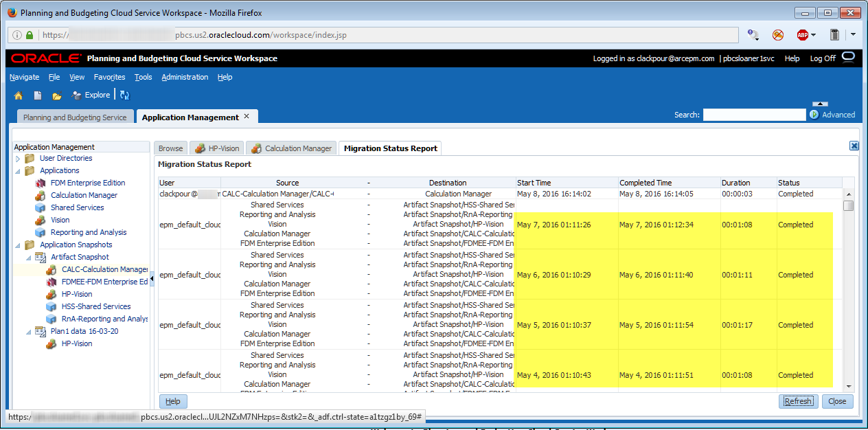Viewport: 868px width, 430px height.
Task: Collapse the Artifact Snapshot node
Action: tap(29, 258)
